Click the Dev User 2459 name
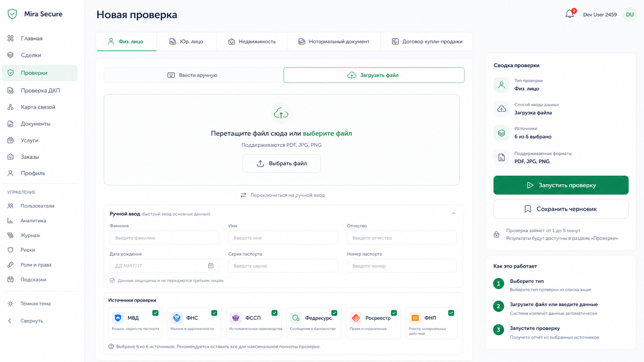 tap(600, 15)
